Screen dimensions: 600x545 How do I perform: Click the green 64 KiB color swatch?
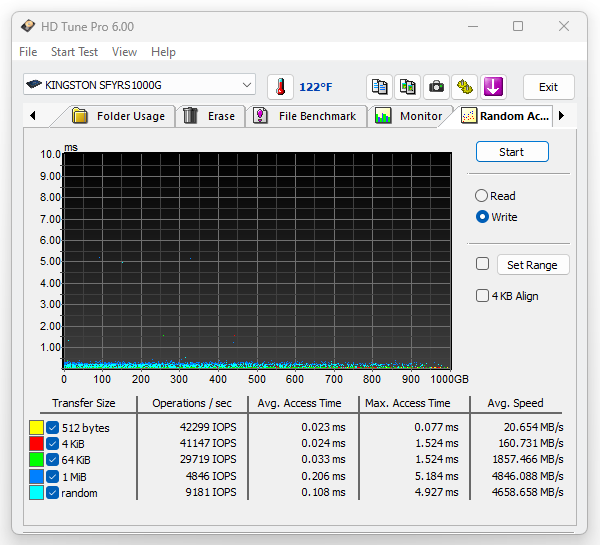[36, 460]
